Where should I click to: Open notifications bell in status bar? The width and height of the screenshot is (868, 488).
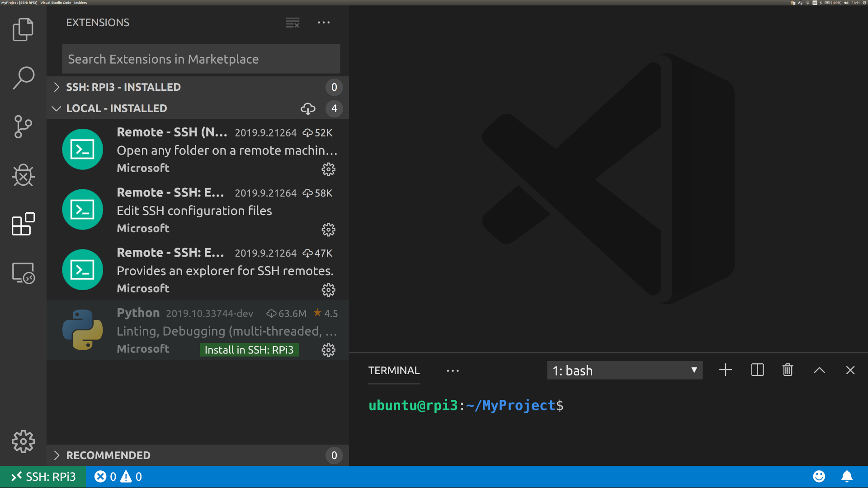click(x=847, y=477)
